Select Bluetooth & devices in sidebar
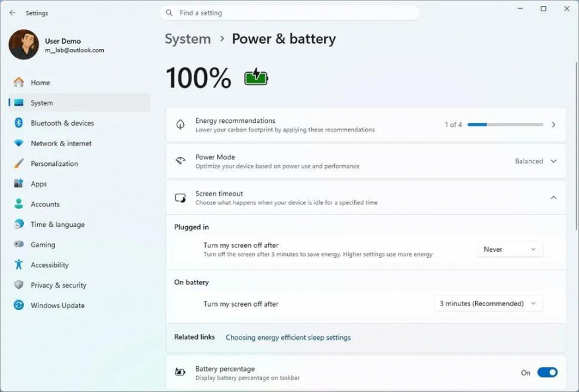Image resolution: width=579 pixels, height=392 pixels. click(x=79, y=123)
